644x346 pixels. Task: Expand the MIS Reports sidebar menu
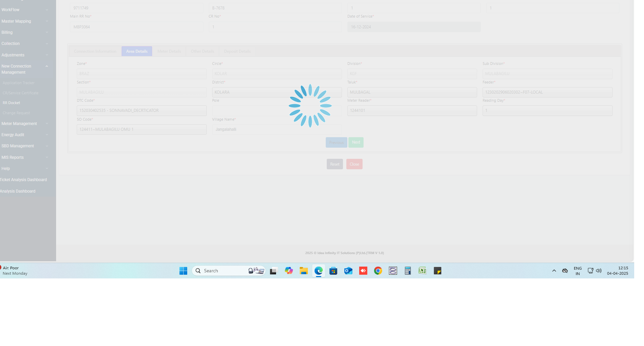pos(25,157)
